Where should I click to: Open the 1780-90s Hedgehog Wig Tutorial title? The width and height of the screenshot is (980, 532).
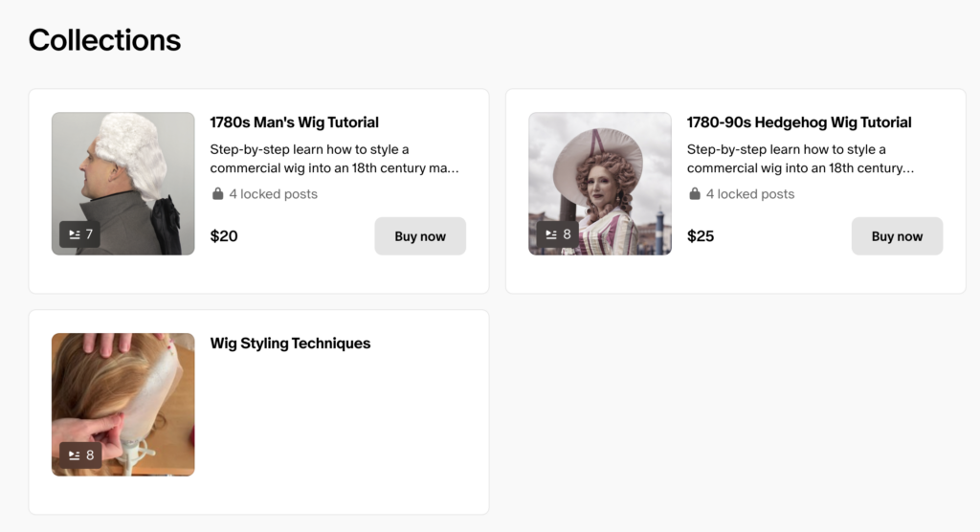(798, 122)
